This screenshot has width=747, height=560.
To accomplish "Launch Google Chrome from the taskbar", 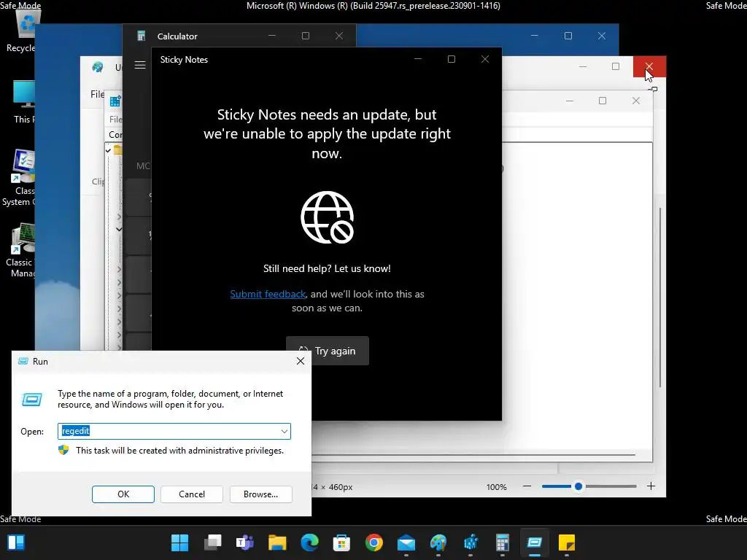I will click(374, 542).
